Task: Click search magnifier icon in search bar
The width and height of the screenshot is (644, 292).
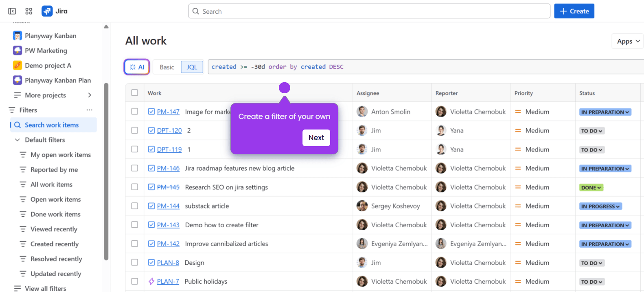Action: pos(196,11)
